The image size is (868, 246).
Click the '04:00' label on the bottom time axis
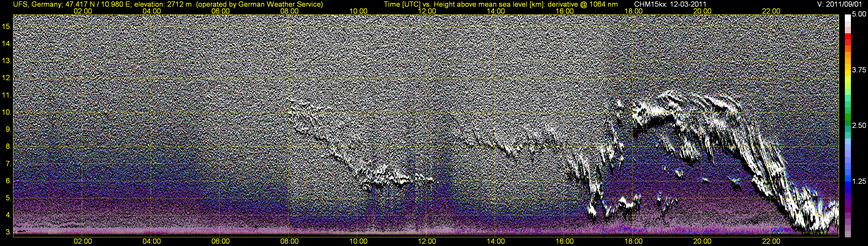tap(152, 241)
